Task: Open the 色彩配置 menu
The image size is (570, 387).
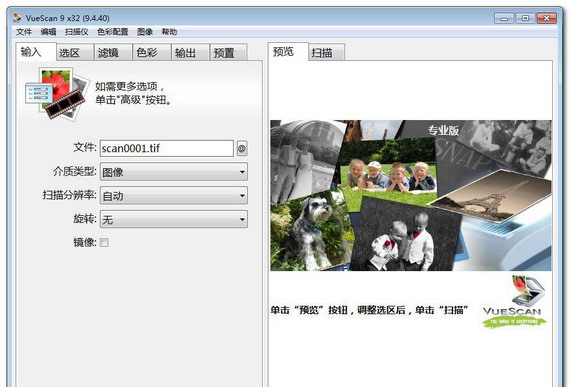Action: tap(113, 32)
